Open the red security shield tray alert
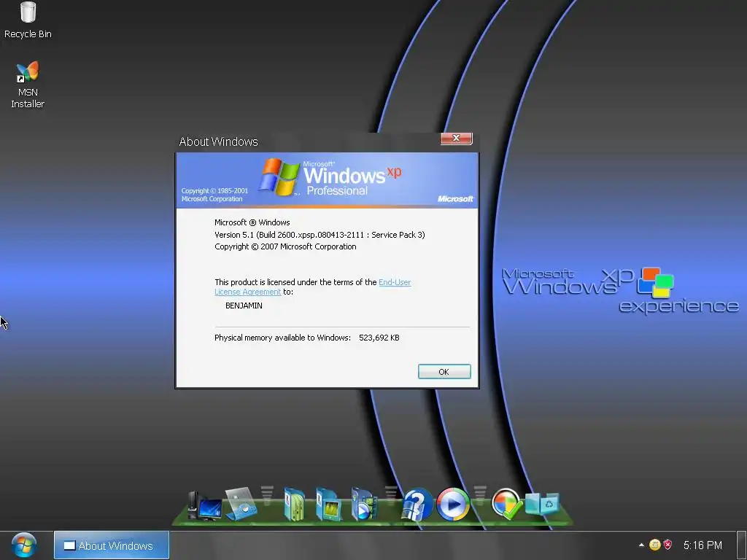 (x=668, y=545)
